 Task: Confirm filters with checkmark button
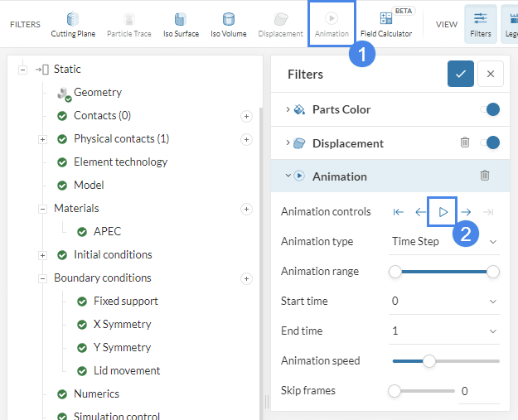461,74
